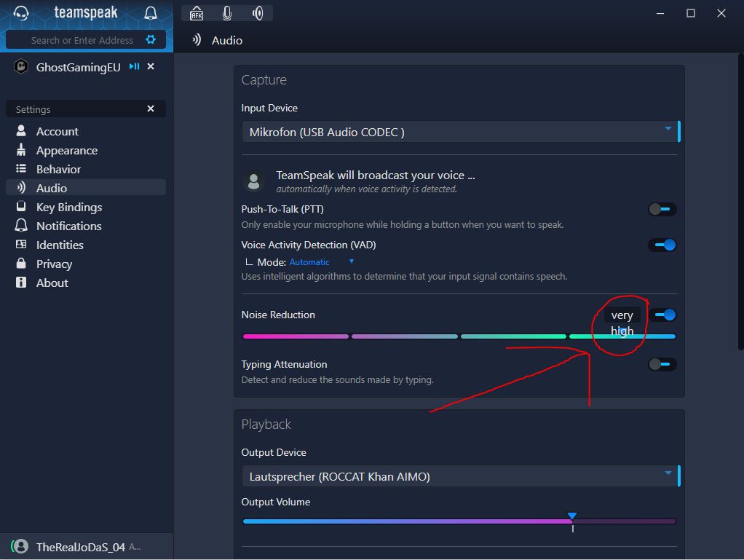Open the Output Device dropdown
Viewport: 744px width, 560px height.
coord(461,476)
